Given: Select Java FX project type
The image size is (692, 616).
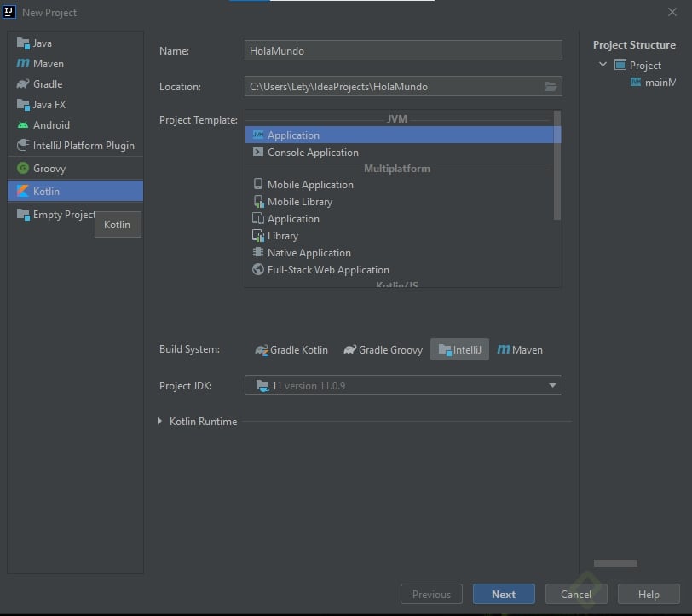Looking at the screenshot, I should tap(75, 105).
